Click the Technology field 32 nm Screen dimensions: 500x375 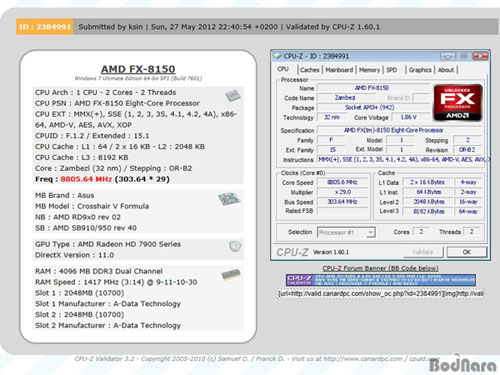tap(332, 117)
